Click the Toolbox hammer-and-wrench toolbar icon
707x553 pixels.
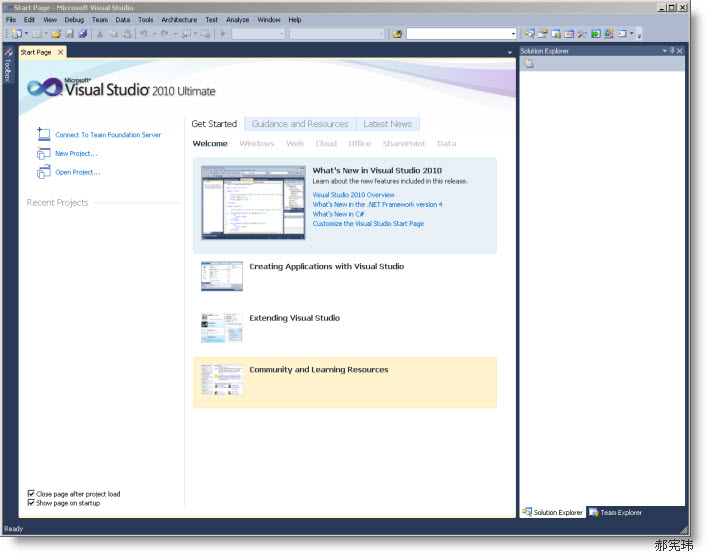583,33
